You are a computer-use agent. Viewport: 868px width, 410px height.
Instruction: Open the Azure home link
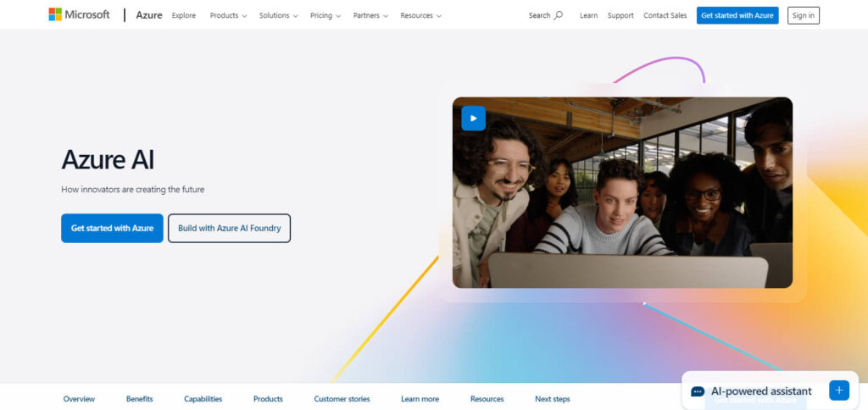(x=149, y=15)
